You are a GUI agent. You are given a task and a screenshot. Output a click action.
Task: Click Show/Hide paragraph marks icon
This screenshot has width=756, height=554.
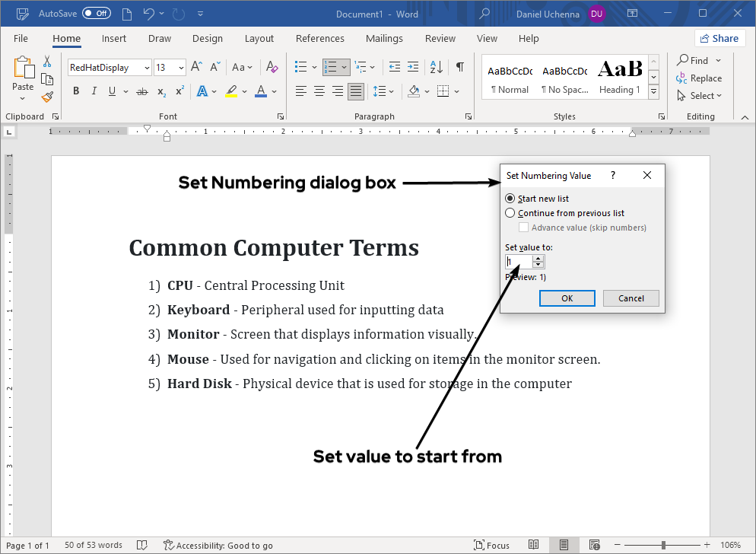[459, 67]
